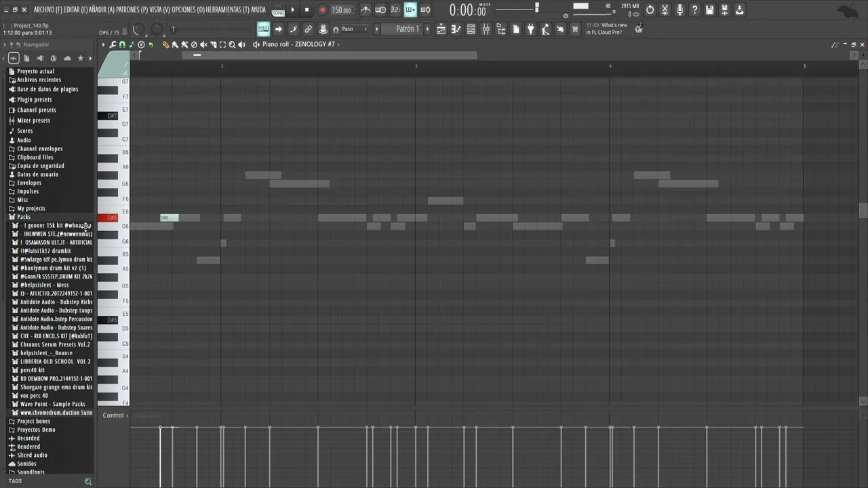Open the piano roll stamp menu
This screenshot has width=868, height=488.
coord(141,45)
